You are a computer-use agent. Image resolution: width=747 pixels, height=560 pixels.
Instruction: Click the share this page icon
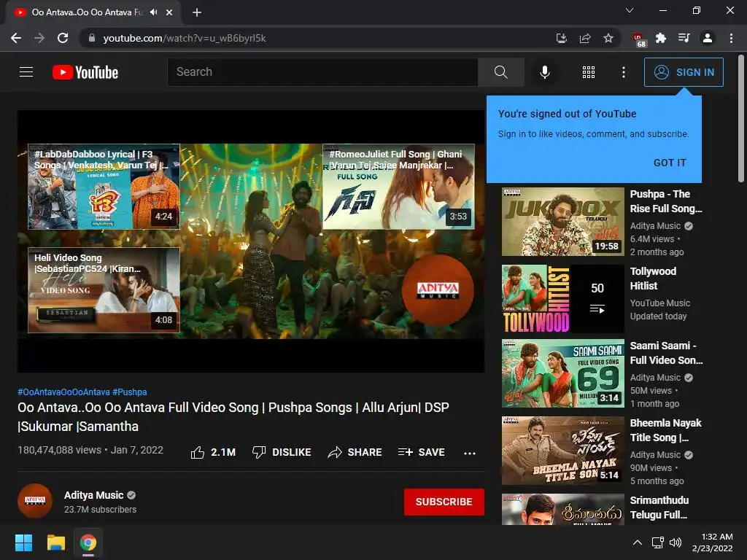click(585, 38)
